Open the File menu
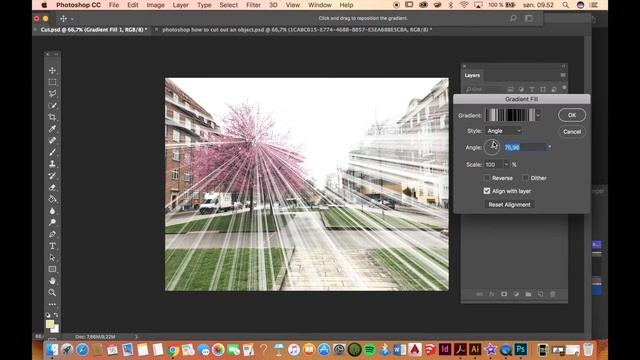The image size is (640, 360). [114, 5]
